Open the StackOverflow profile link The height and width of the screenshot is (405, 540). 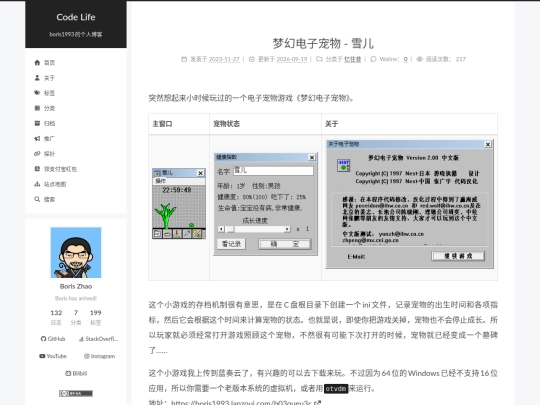pyautogui.click(x=98, y=339)
